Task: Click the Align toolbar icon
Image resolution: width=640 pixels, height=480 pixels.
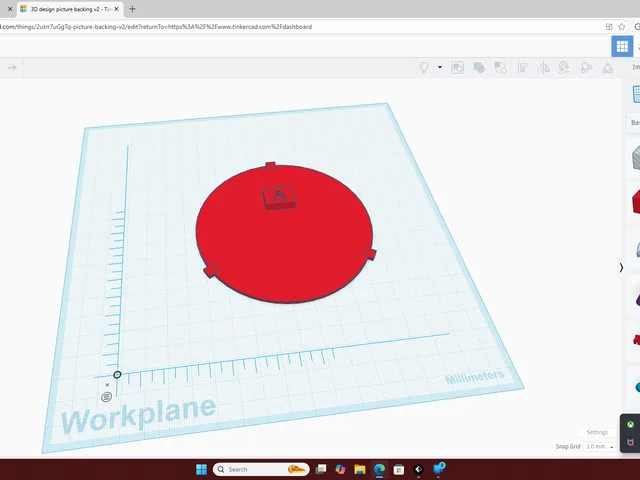Action: click(522, 67)
